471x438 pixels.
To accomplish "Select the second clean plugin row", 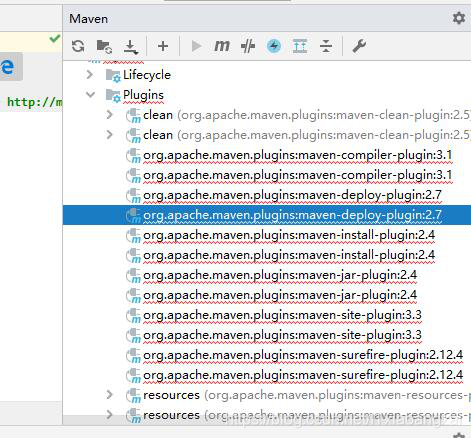I will 267,135.
